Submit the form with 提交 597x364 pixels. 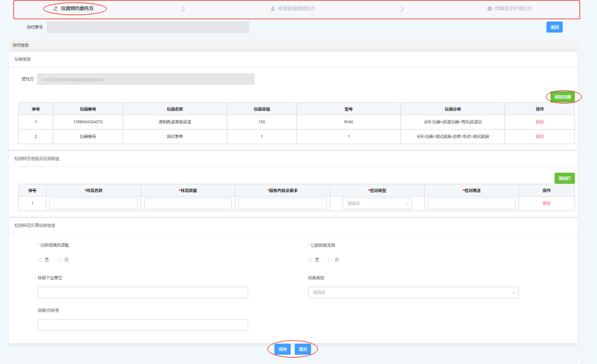(x=302, y=349)
